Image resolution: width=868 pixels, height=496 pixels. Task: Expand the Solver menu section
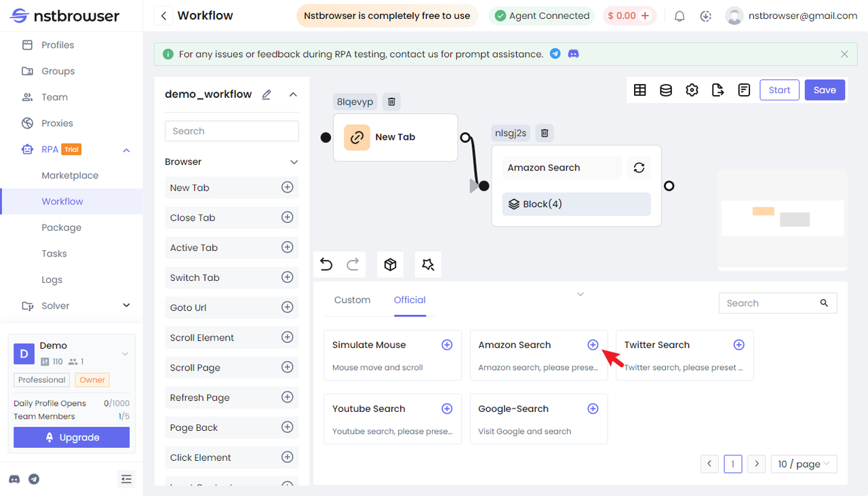(x=126, y=306)
